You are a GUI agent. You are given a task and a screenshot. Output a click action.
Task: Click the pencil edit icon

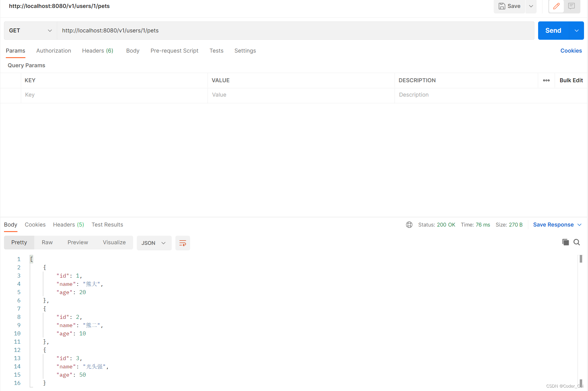(x=556, y=6)
